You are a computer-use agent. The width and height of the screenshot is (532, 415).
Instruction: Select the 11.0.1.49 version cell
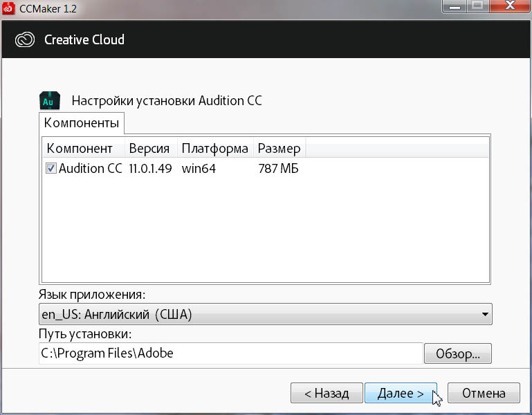[x=150, y=169]
